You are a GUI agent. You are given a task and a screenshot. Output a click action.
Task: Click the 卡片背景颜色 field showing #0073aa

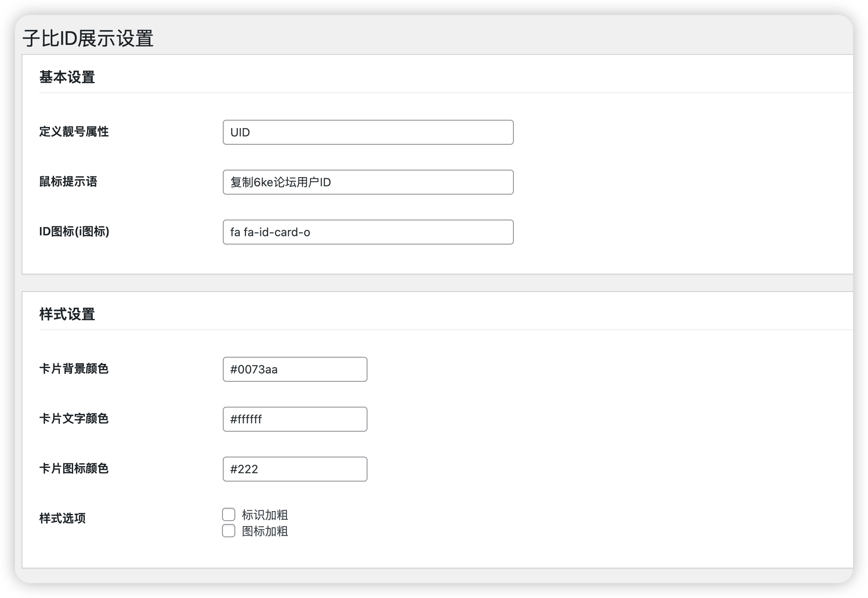tap(295, 369)
